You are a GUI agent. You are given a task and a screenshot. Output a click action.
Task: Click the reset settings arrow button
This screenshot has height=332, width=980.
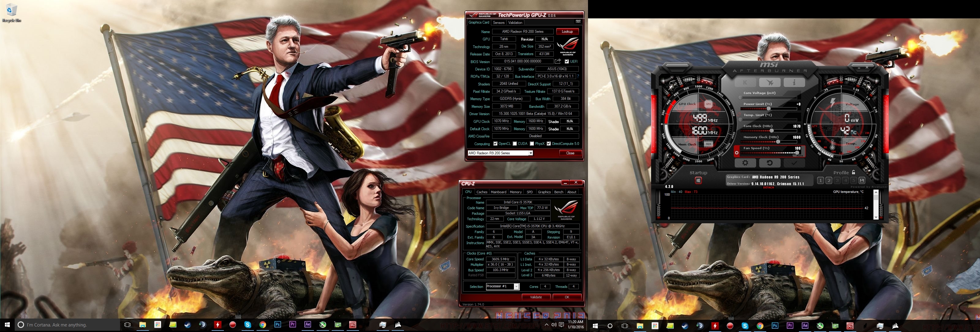[x=769, y=163]
